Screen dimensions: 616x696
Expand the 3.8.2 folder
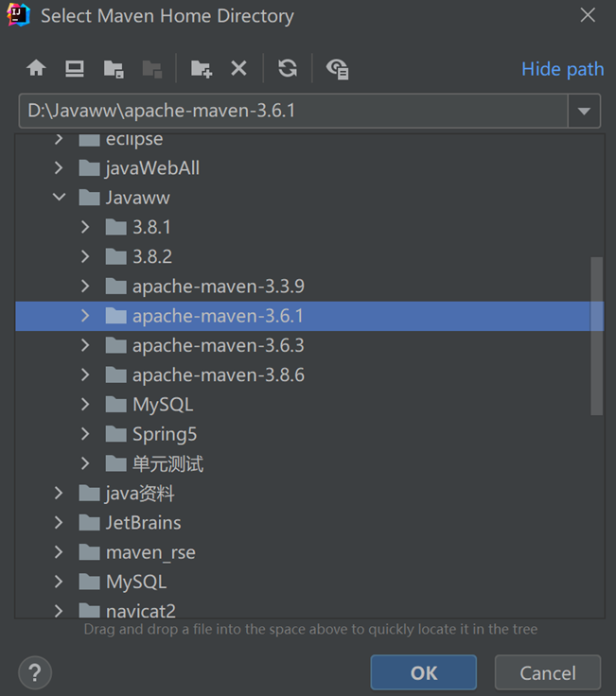pyautogui.click(x=85, y=256)
